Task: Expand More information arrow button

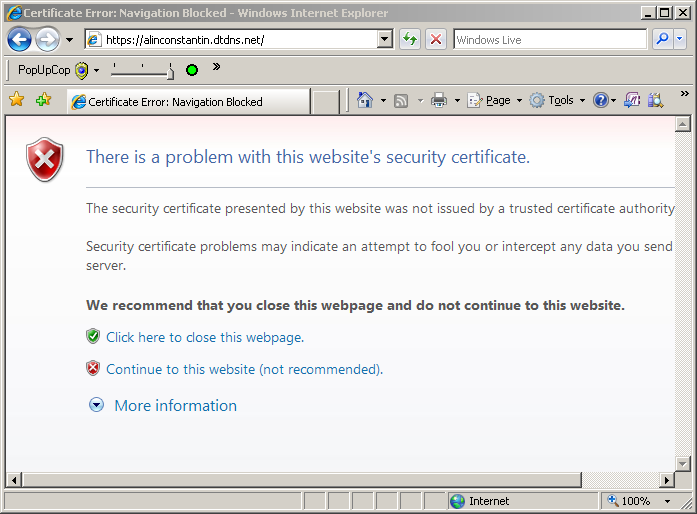Action: [x=96, y=405]
